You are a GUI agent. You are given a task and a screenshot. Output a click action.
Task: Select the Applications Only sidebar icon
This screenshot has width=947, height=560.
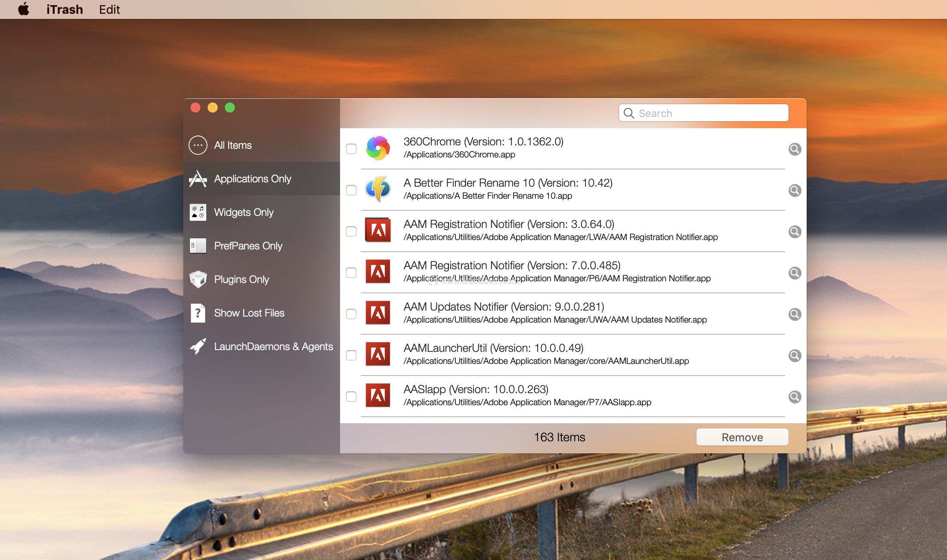[x=198, y=179]
